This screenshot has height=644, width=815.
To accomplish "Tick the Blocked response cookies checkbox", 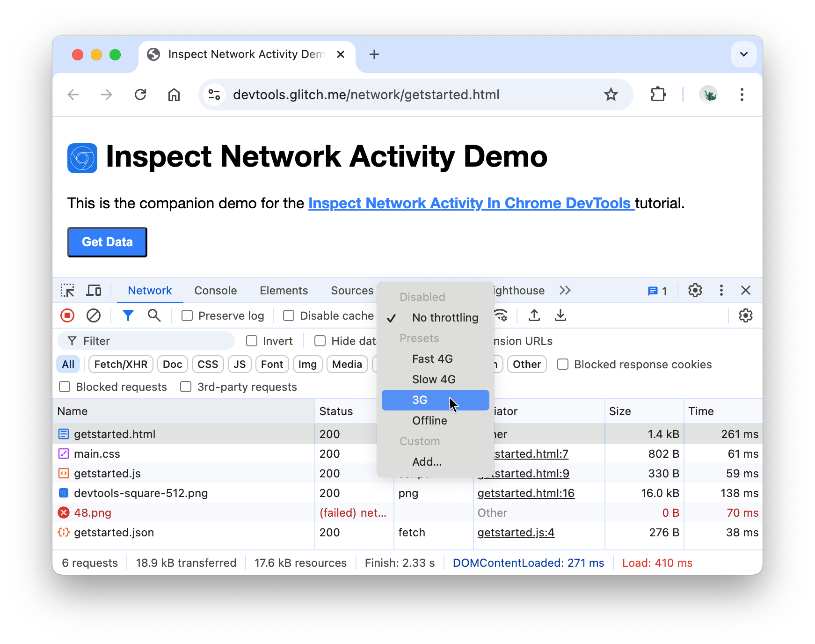I will click(x=563, y=365).
